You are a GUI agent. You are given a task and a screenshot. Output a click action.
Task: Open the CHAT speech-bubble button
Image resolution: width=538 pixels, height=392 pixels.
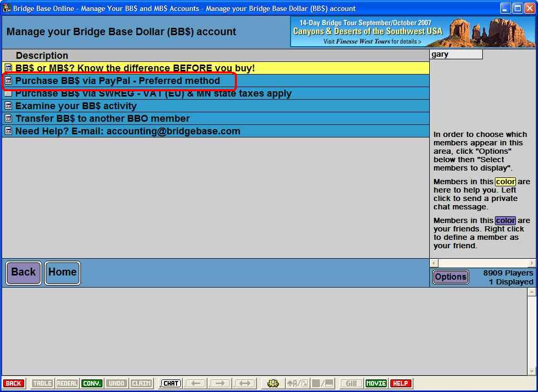tap(171, 384)
